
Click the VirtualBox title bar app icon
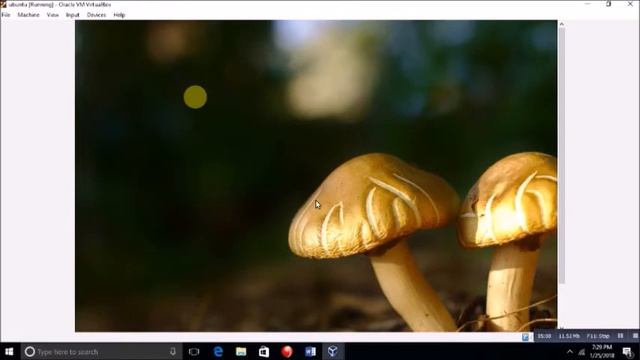tap(4, 4)
